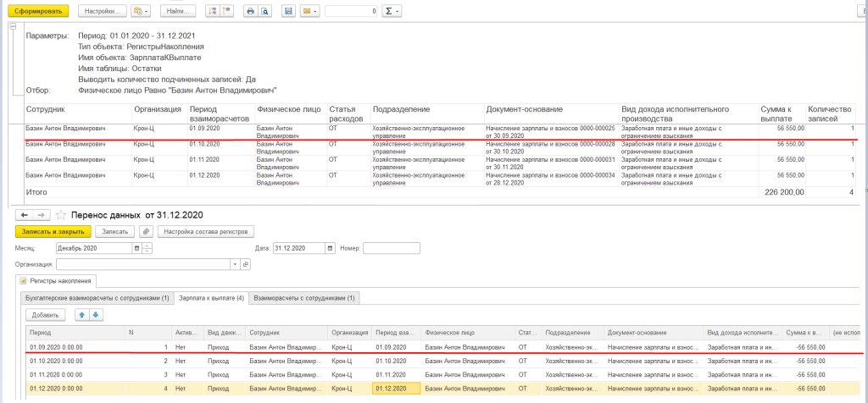Switch to Взаиморасчеты с сотрудниками tab
Viewport: 868px width, 403px height.
pyautogui.click(x=305, y=298)
